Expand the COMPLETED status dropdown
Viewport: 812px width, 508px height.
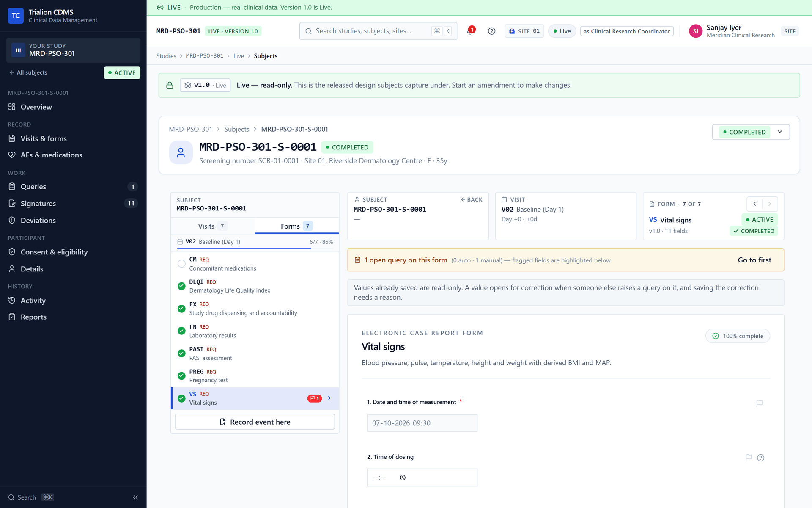751,132
